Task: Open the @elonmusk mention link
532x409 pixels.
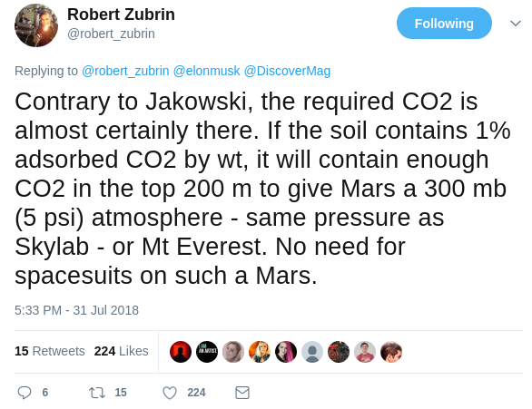Action: tap(206, 71)
